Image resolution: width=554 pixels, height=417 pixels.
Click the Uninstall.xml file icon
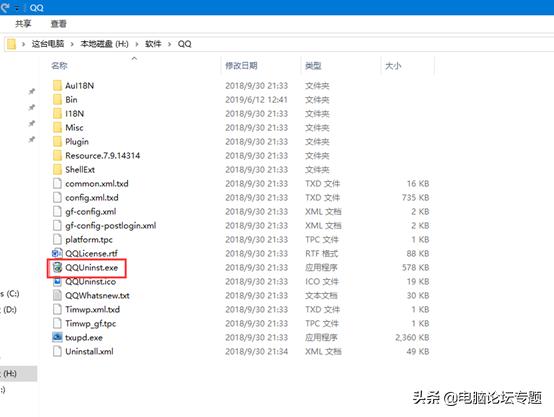click(x=57, y=351)
